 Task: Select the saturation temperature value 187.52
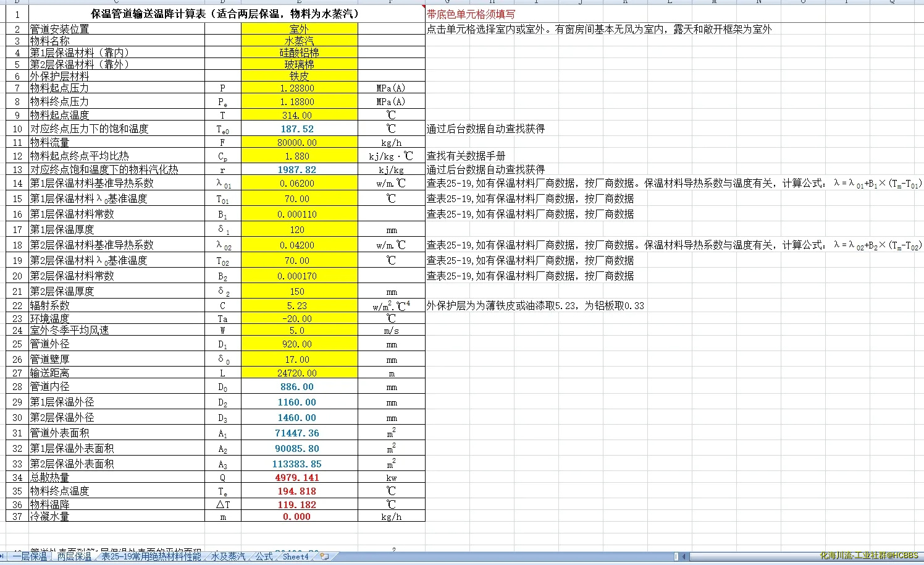click(x=300, y=129)
